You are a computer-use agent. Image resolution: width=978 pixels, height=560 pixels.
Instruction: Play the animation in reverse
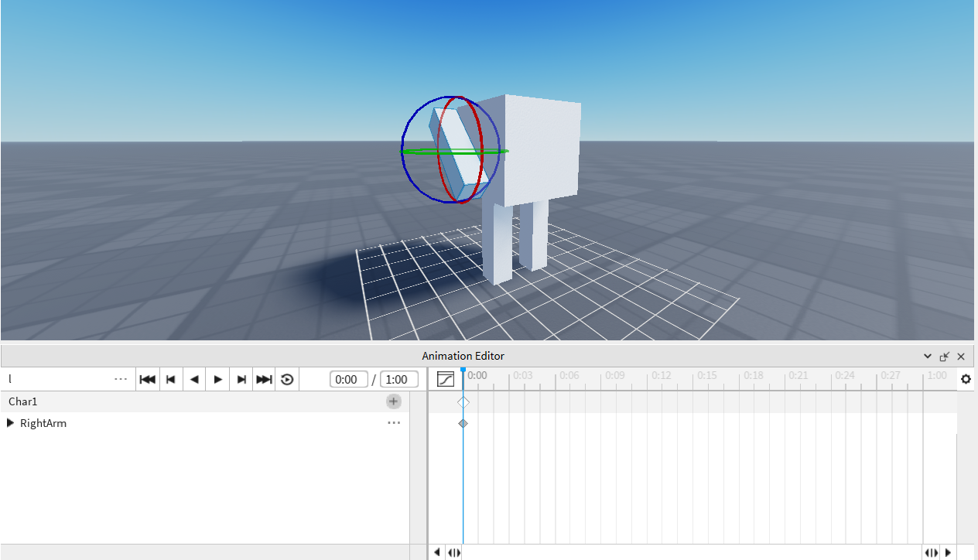coord(194,379)
